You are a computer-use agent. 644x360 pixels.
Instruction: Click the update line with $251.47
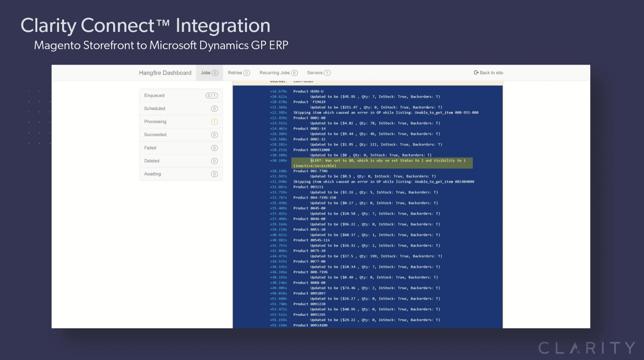(376, 107)
